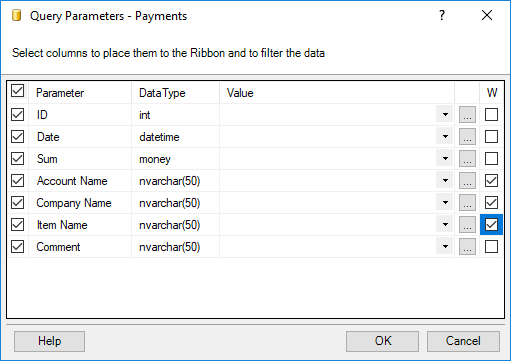Viewport: 511px width, 361px height.
Task: Click the ellipsis button for ID row
Action: pyautogui.click(x=467, y=115)
